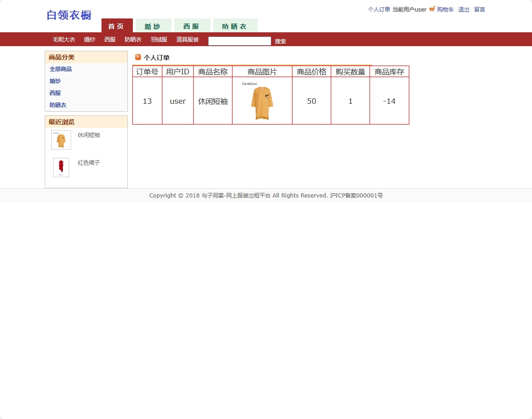Switch to the 婚纱 tab

tap(153, 26)
